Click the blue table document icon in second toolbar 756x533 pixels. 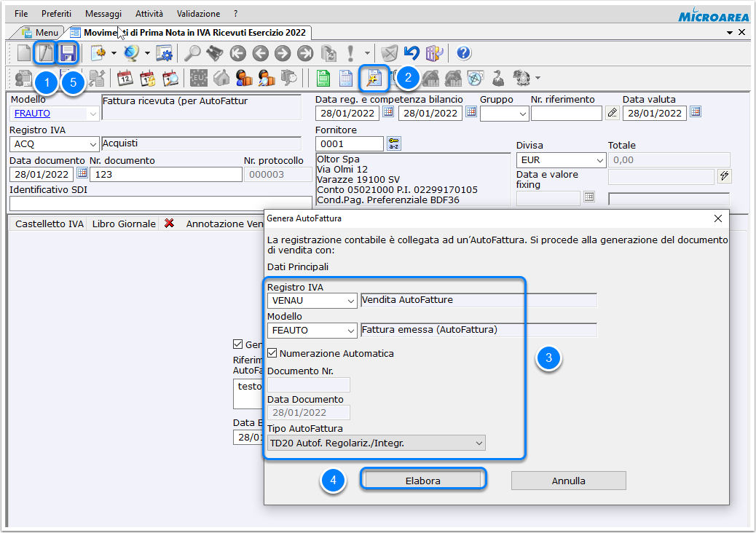click(x=346, y=78)
